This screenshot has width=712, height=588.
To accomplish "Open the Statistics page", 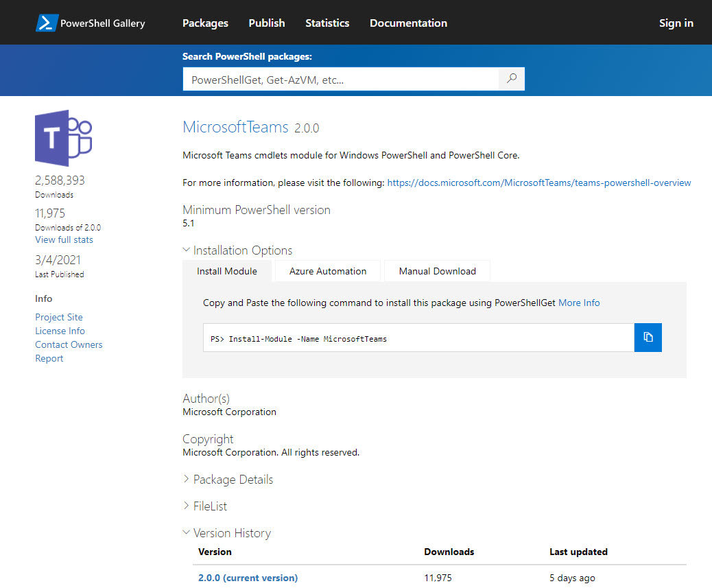I will click(327, 23).
